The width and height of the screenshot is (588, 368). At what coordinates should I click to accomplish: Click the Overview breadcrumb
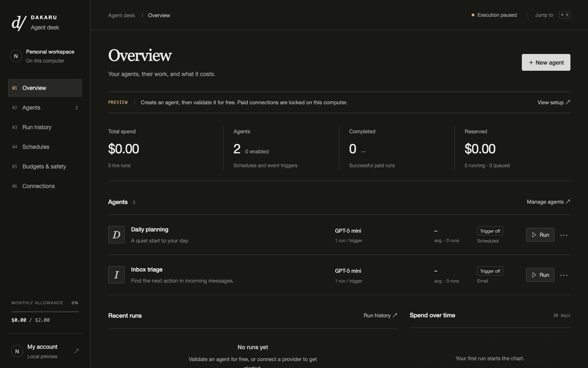point(159,16)
